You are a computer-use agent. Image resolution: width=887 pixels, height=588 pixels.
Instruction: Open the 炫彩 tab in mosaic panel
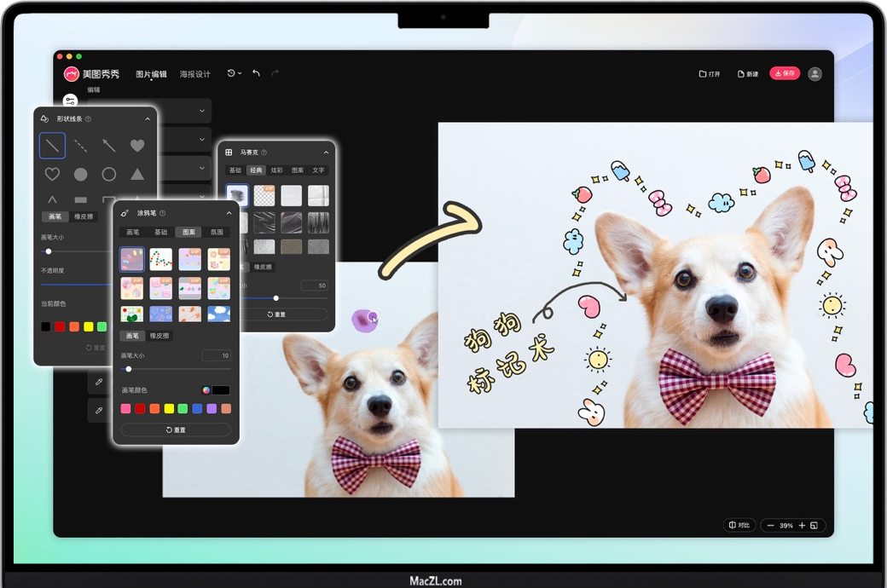pyautogui.click(x=276, y=170)
